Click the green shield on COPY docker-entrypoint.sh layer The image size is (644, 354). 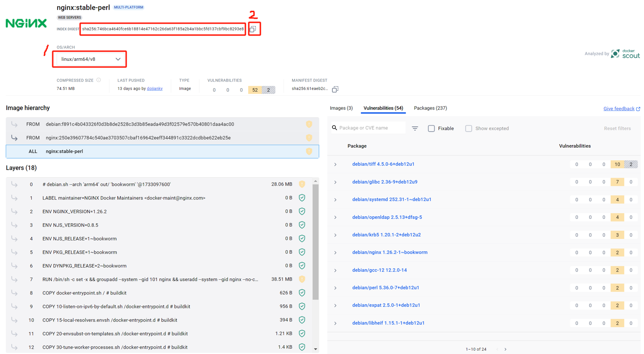pos(302,293)
